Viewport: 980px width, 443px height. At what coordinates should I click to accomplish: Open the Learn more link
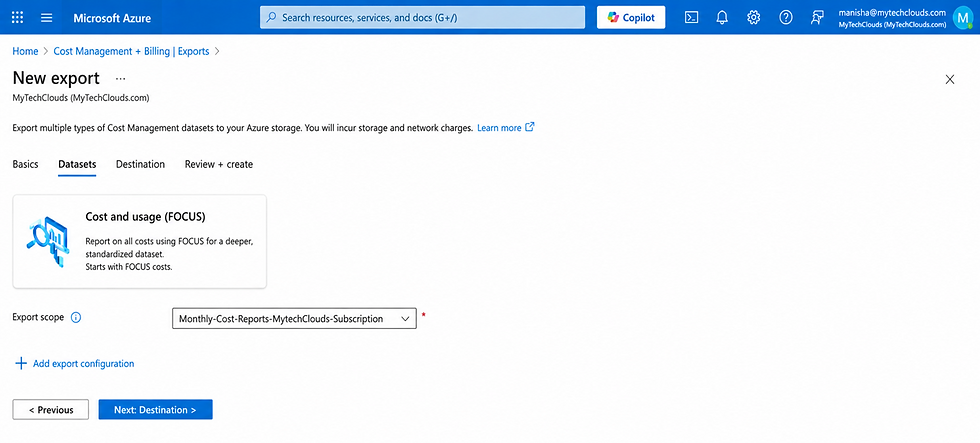(499, 127)
